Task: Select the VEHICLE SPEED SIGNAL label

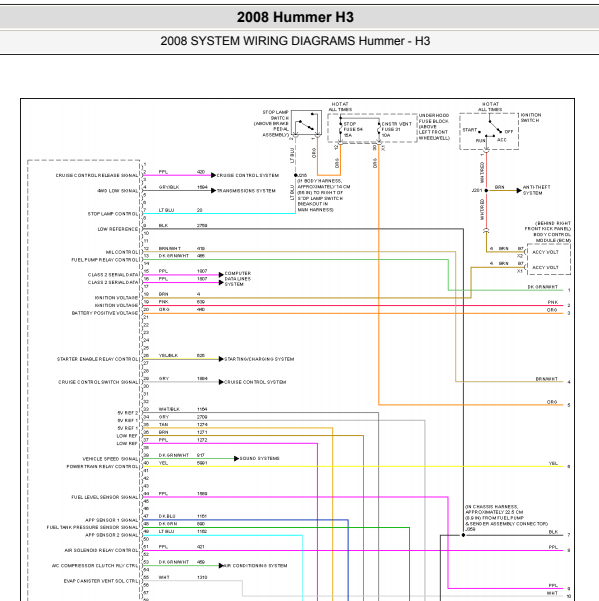Action: pyautogui.click(x=110, y=459)
